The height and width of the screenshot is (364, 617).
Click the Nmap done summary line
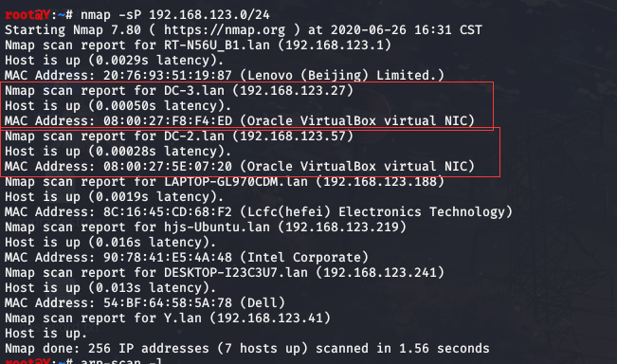[247, 348]
